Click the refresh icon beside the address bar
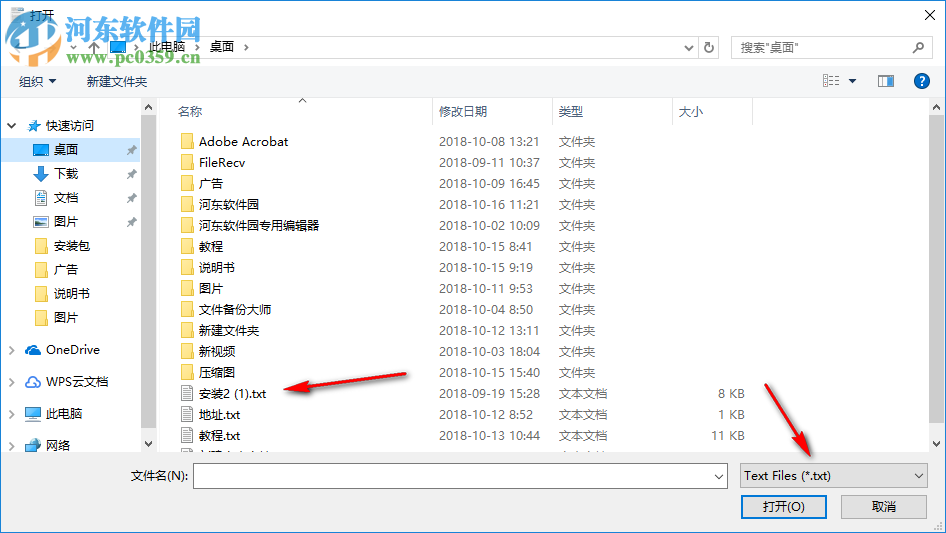 [x=709, y=47]
